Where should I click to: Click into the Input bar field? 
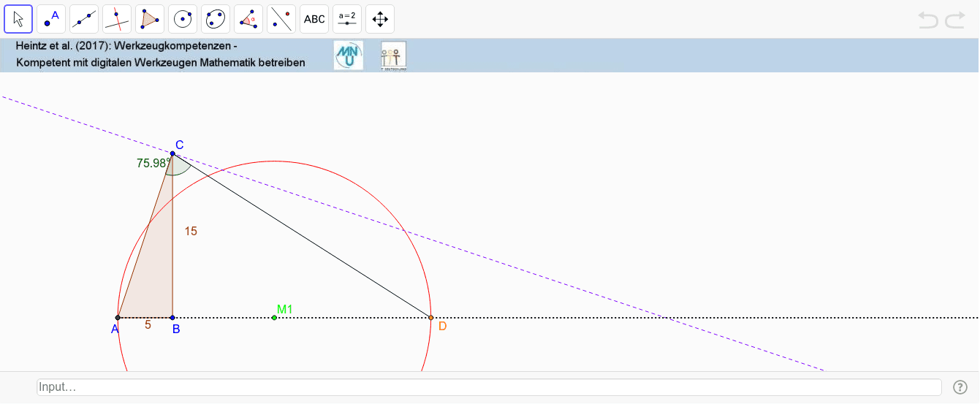tap(489, 387)
